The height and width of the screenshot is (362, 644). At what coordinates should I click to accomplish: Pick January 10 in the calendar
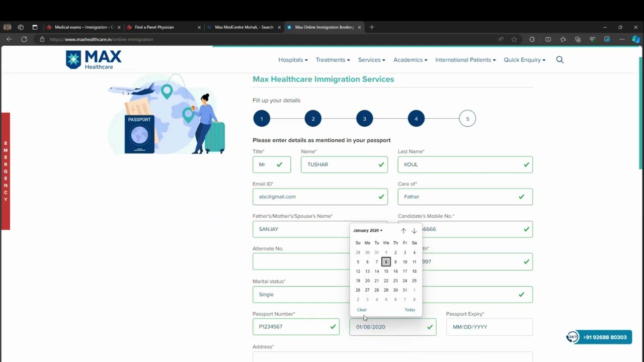(x=405, y=262)
